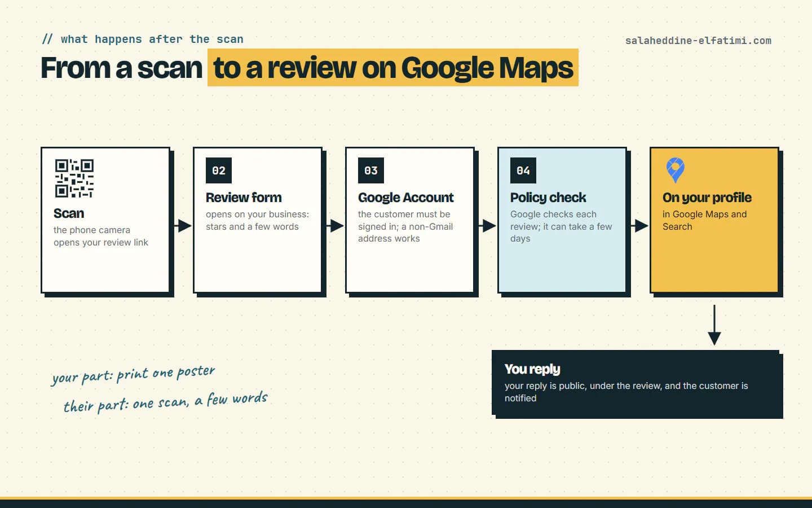The height and width of the screenshot is (508, 812).
Task: Click the "You reply" heading
Action: (532, 369)
